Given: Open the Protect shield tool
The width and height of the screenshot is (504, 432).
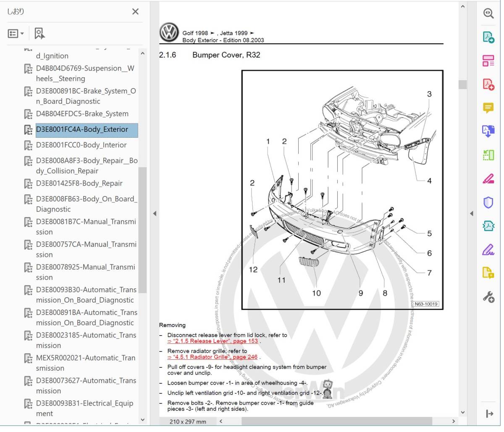Looking at the screenshot, I should point(488,203).
